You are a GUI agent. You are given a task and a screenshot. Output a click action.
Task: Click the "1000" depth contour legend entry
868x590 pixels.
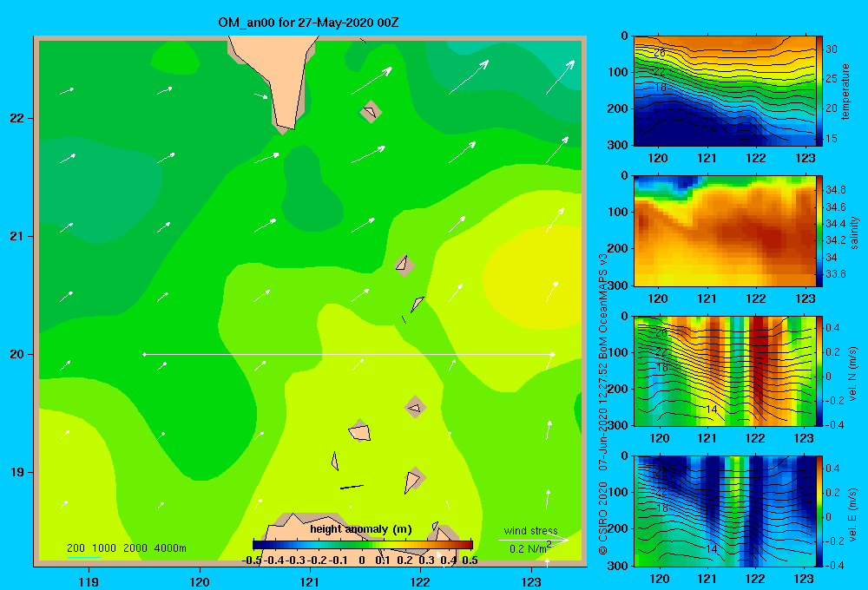pos(104,548)
